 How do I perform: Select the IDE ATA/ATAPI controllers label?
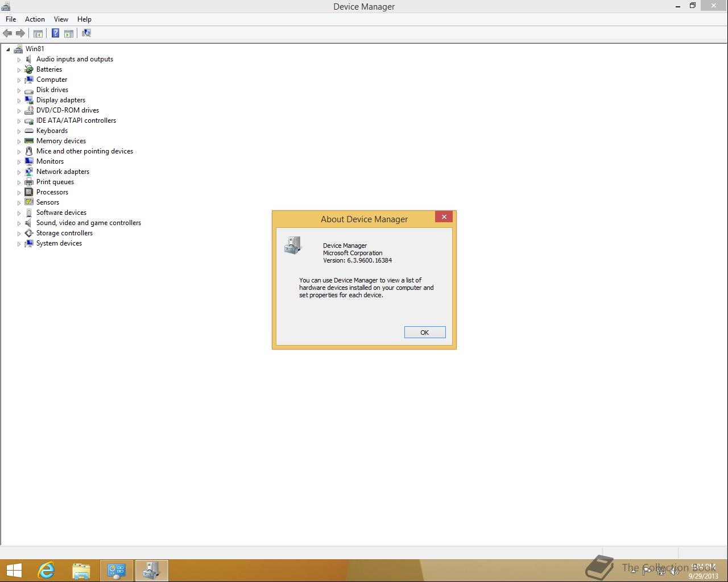(x=76, y=120)
